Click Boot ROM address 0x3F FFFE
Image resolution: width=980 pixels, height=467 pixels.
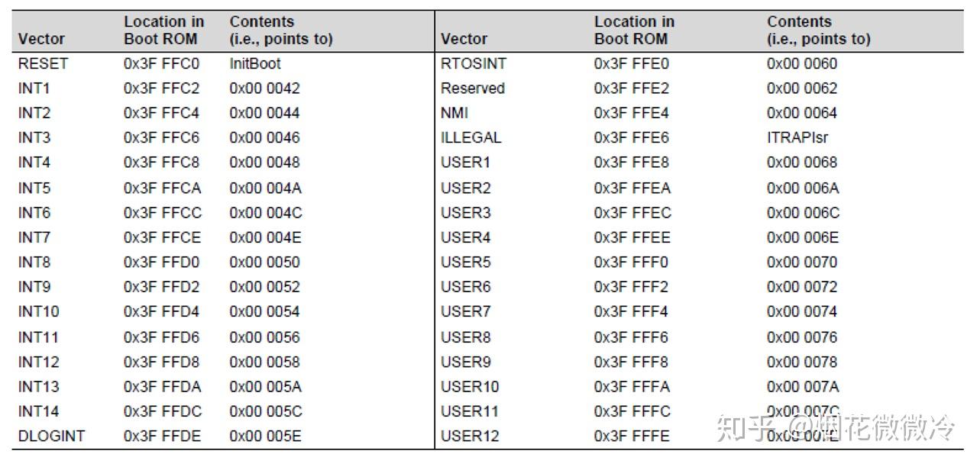pyautogui.click(x=631, y=436)
